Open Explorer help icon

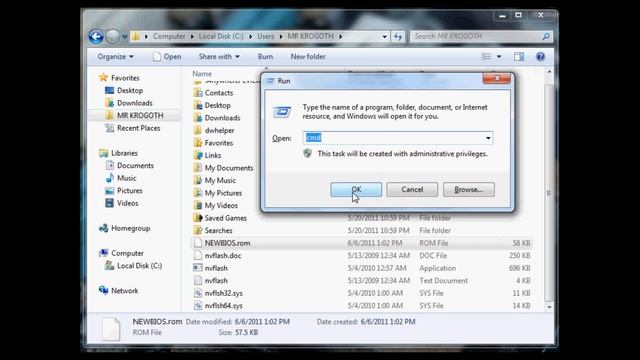pyautogui.click(x=540, y=57)
